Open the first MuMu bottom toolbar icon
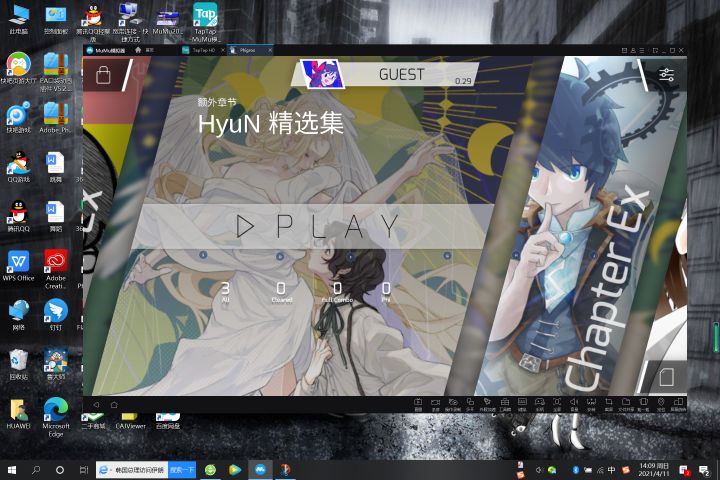Viewport: 720px width, 480px height. pyautogui.click(x=418, y=404)
